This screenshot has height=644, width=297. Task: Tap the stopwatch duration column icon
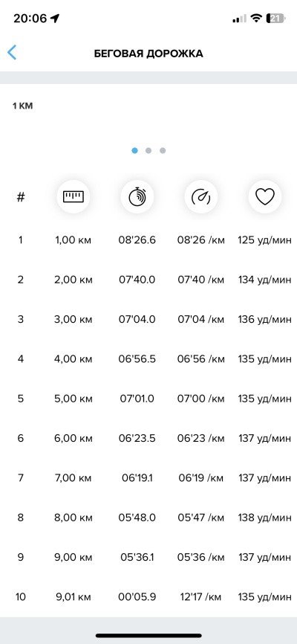click(x=137, y=197)
